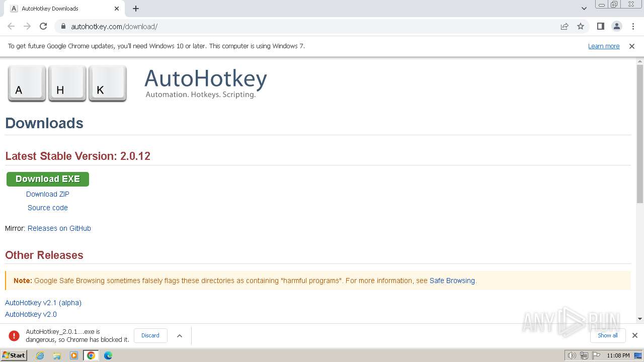644x362 pixels.
Task: Discard the blocked AutoHotkey download
Action: click(150, 335)
